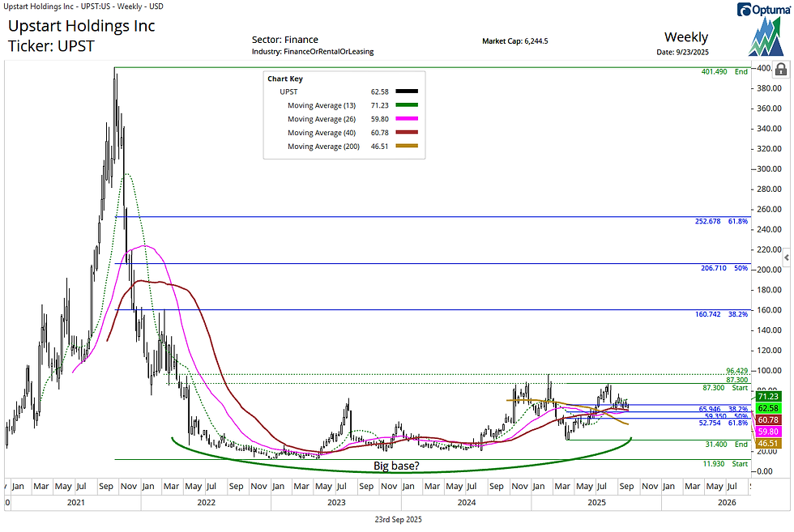
Task: Click the 23rd Sep 2025 footer date
Action: tap(398, 519)
